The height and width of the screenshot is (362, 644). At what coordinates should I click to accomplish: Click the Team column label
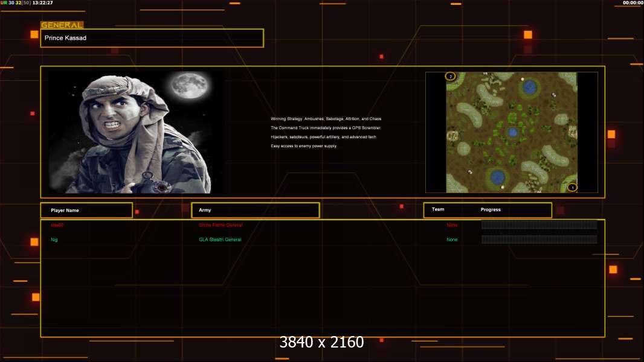pos(438,209)
